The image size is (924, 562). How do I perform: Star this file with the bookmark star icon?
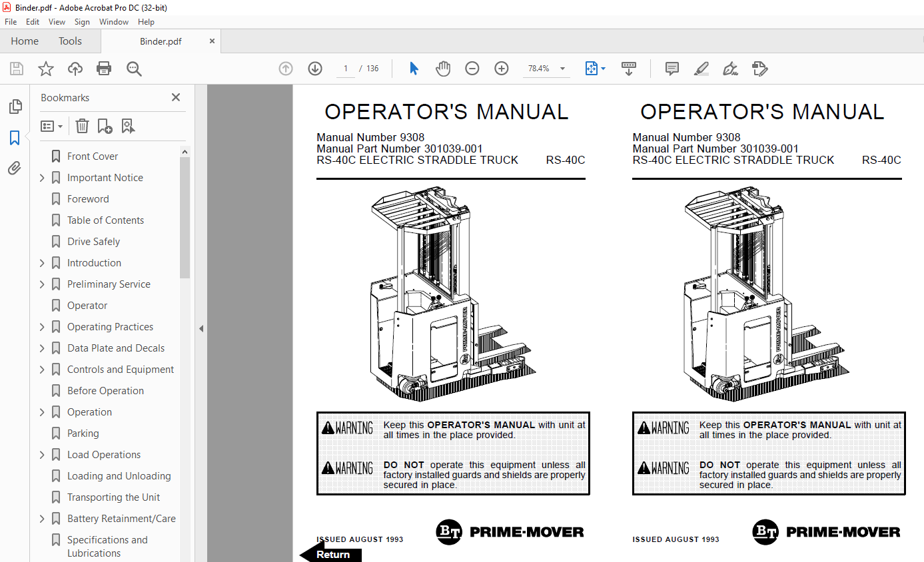coord(46,69)
